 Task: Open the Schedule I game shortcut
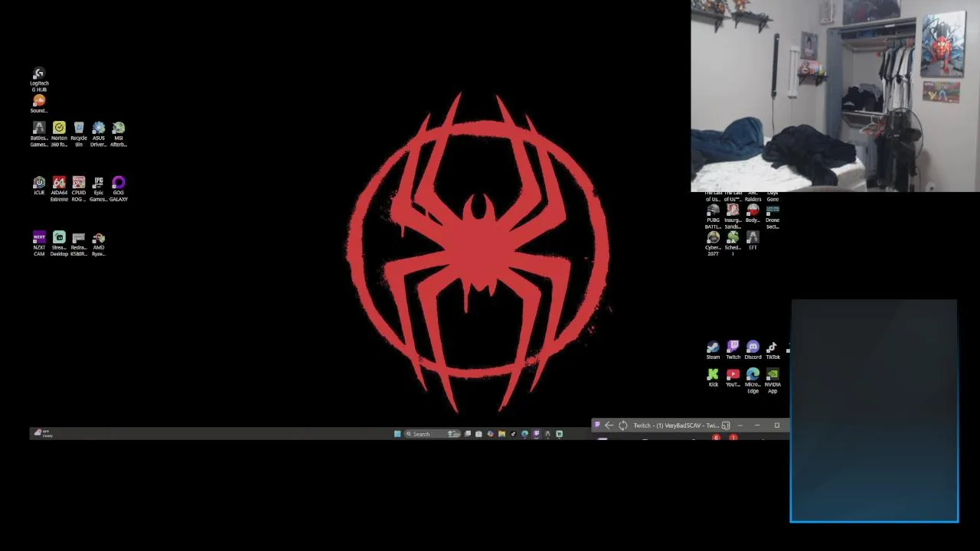pos(733,244)
